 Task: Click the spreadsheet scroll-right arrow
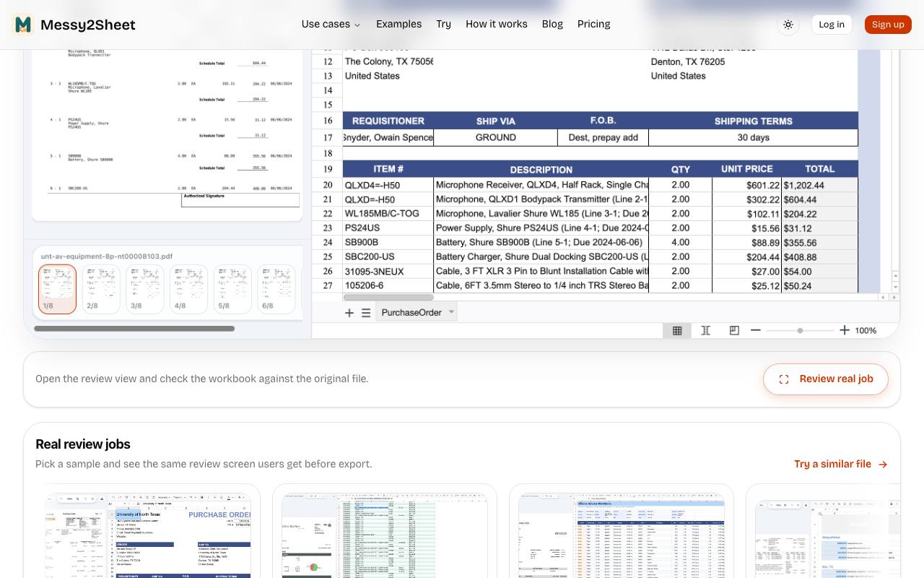[895, 297]
